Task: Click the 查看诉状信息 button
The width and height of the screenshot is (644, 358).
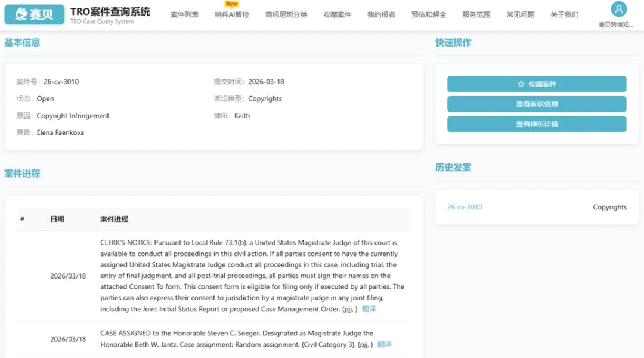Action: (x=537, y=104)
